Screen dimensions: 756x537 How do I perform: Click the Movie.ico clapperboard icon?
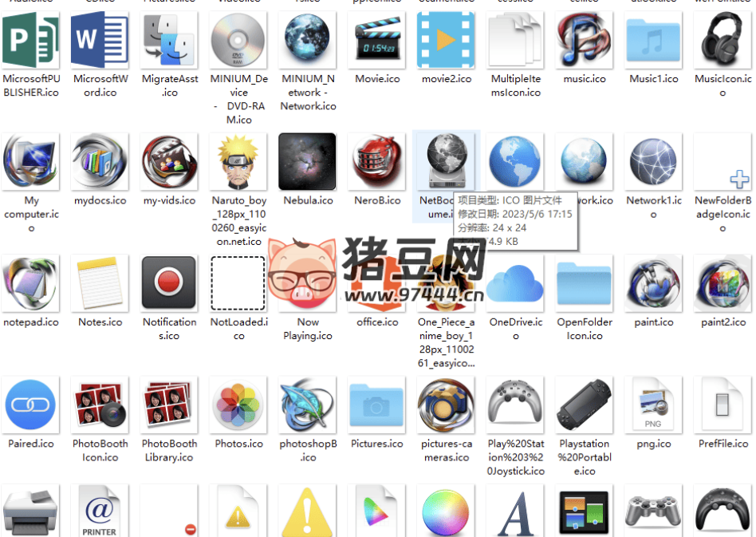(377, 40)
